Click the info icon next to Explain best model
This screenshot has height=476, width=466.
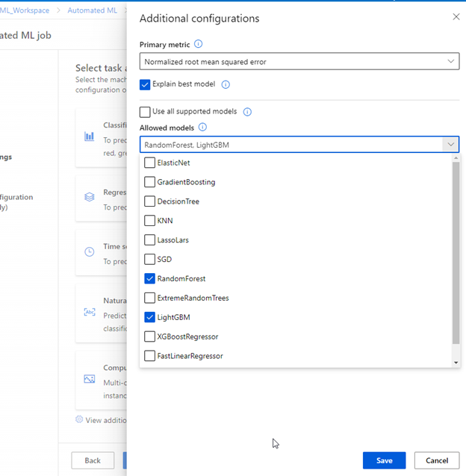pos(226,85)
